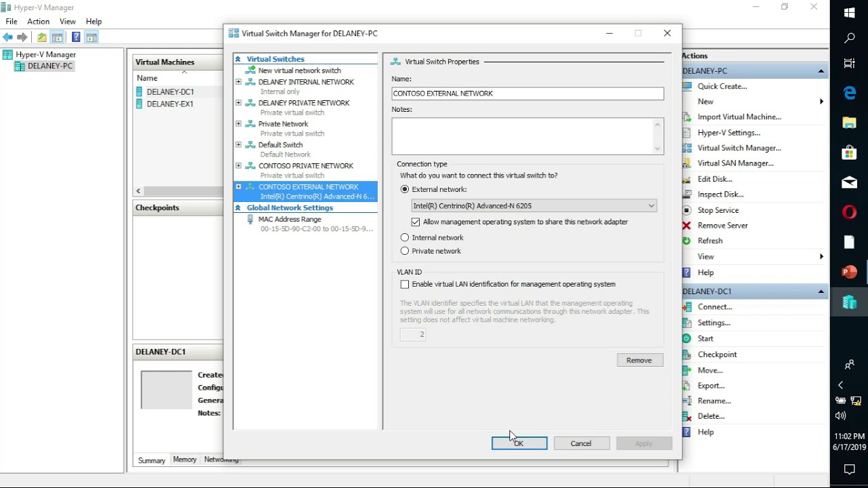Expand CONTOSO PRIVATE NETWORK switch node
868x488 pixels.
pyautogui.click(x=238, y=166)
